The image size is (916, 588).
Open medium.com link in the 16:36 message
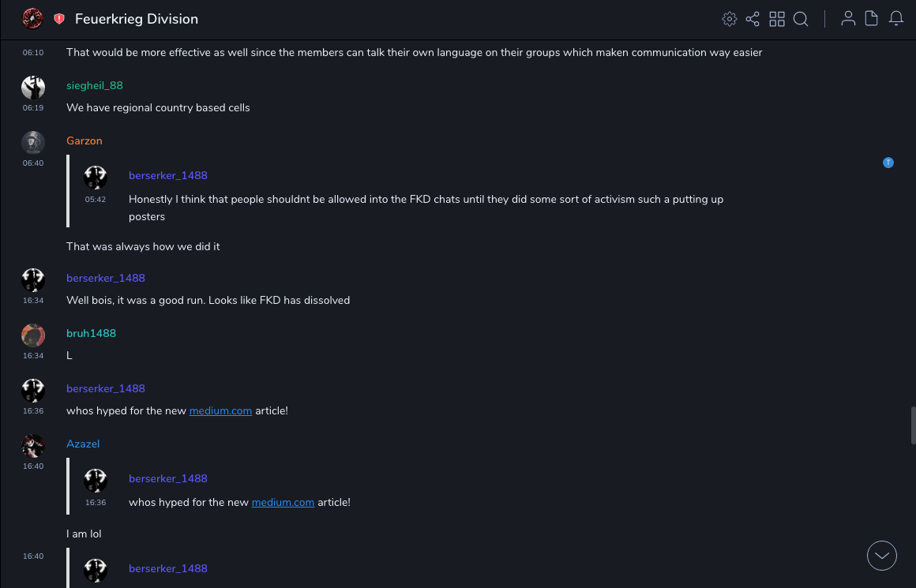(x=220, y=411)
